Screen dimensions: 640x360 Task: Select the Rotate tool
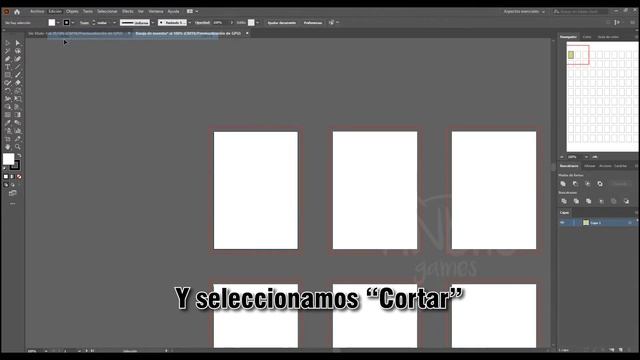8,91
